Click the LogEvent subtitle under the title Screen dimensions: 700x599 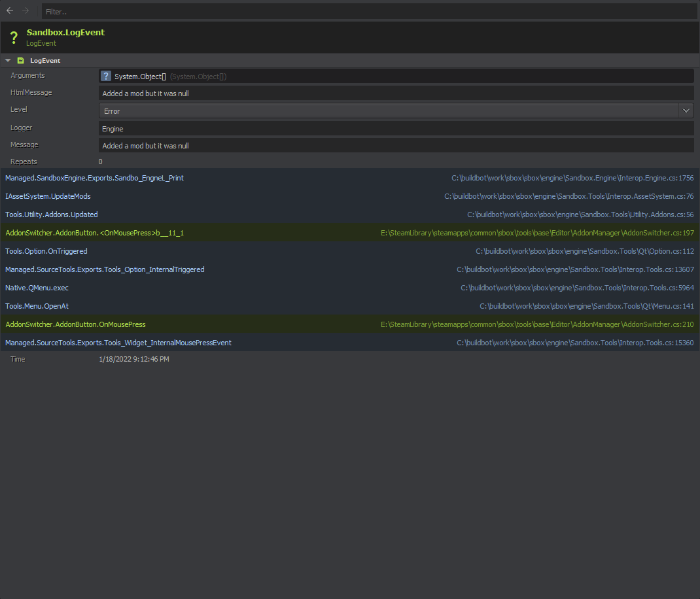(x=41, y=43)
